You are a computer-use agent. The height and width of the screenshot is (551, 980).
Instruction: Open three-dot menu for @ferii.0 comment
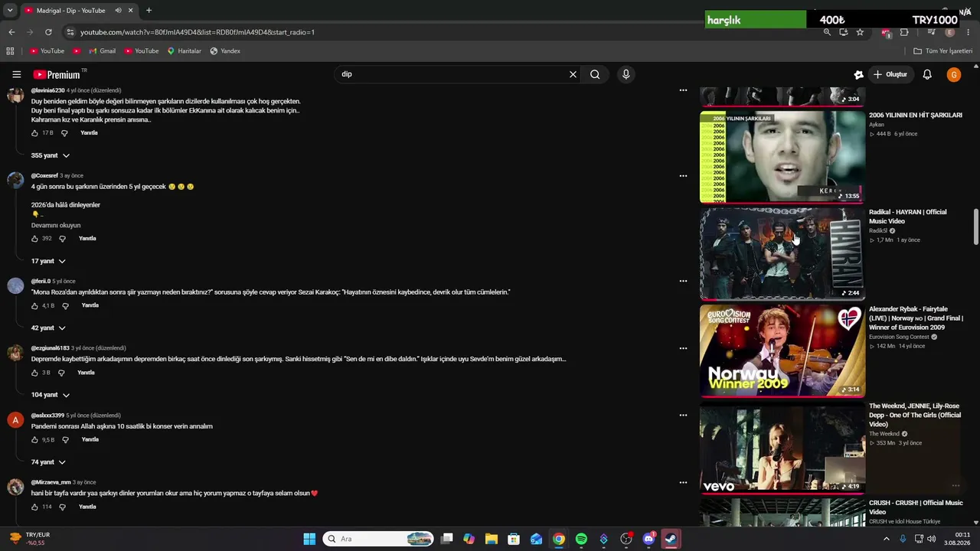pos(683,281)
